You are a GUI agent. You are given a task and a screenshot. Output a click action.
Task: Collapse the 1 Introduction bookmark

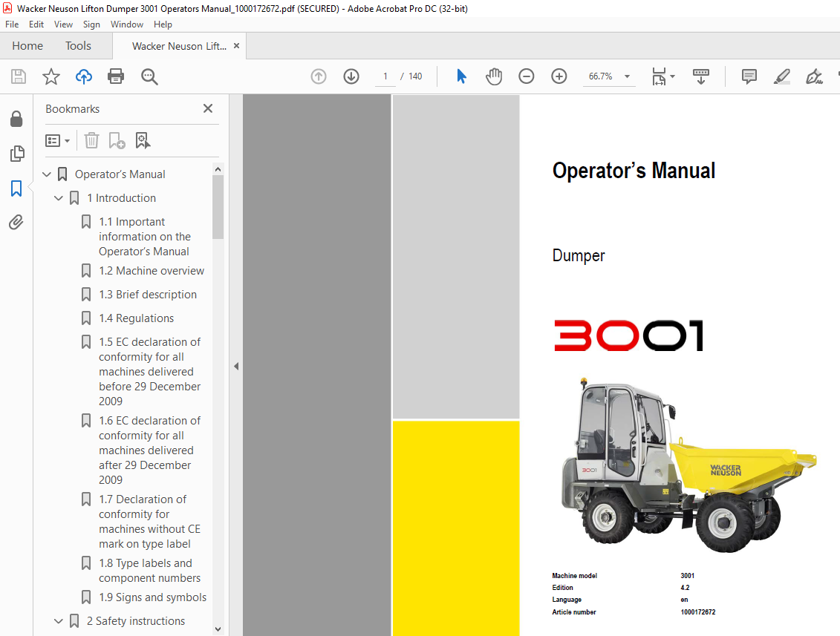click(x=59, y=198)
